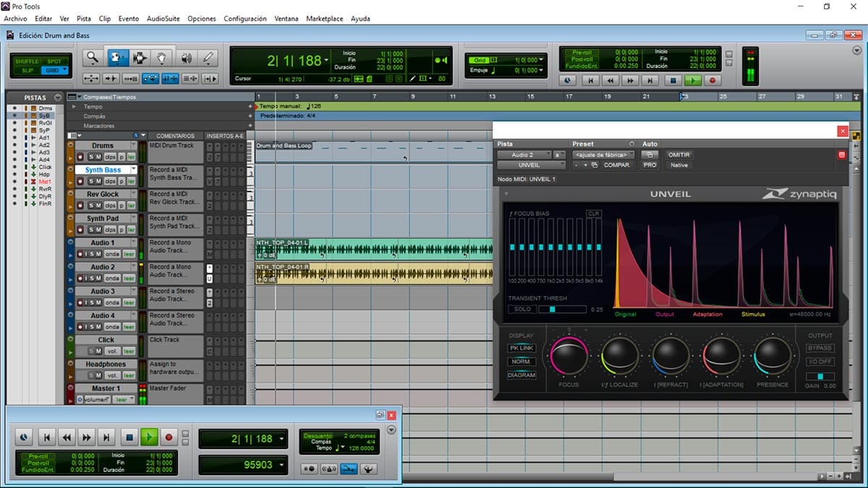Open the Audio 1 'onda' view selector

point(112,254)
